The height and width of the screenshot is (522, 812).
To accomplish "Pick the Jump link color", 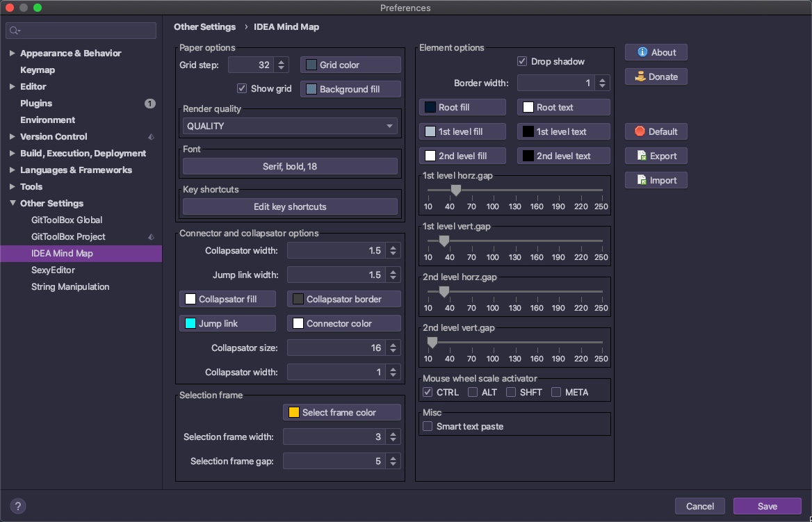I will pyautogui.click(x=228, y=324).
